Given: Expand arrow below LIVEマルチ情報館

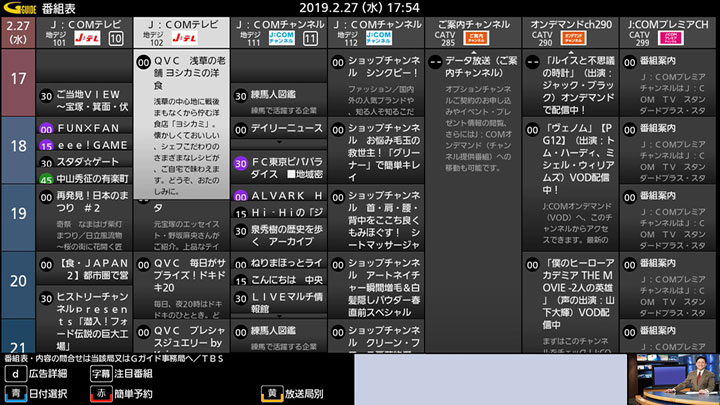Looking at the screenshot, I should (x=279, y=316).
